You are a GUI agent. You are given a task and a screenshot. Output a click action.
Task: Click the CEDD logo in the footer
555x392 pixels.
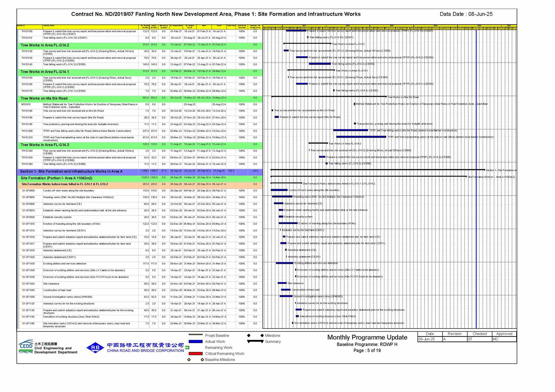[x=26, y=347]
